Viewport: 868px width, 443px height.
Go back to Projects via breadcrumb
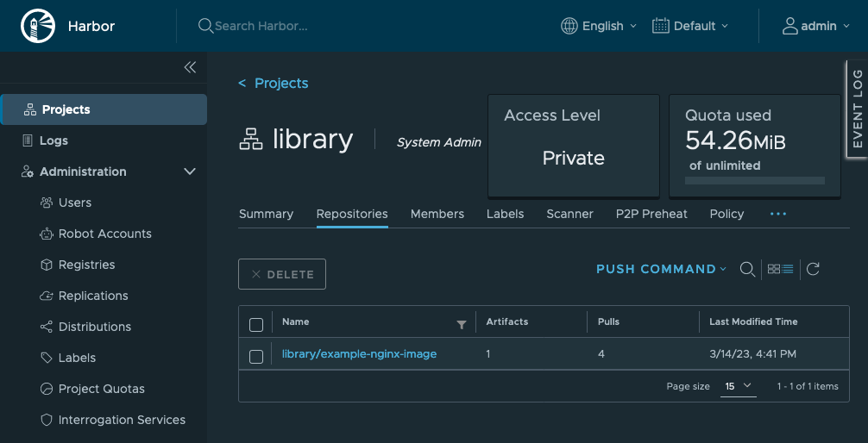coord(274,83)
